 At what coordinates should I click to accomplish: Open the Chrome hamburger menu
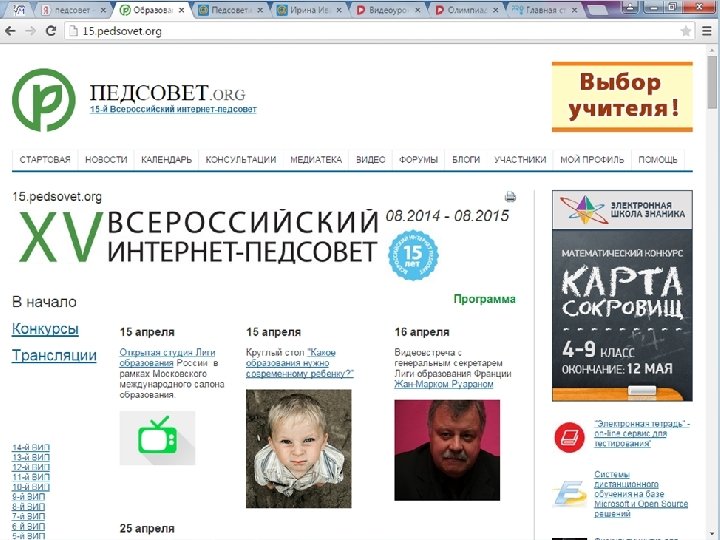tap(707, 31)
